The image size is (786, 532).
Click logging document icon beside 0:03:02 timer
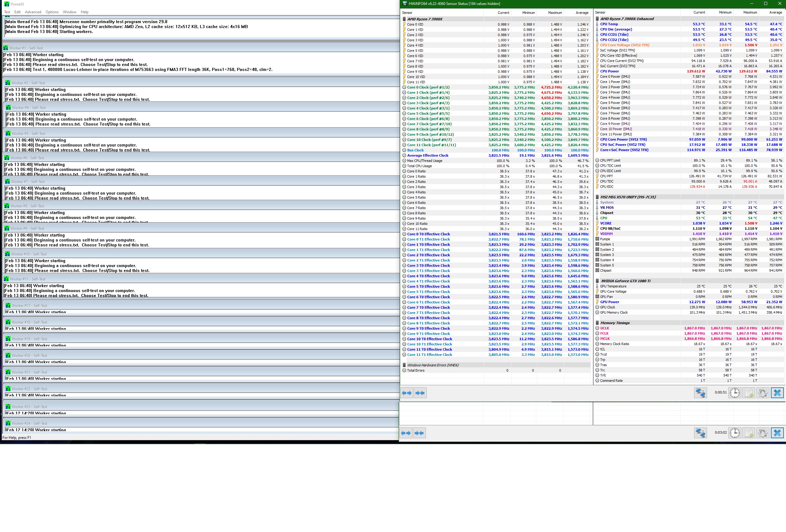point(749,433)
